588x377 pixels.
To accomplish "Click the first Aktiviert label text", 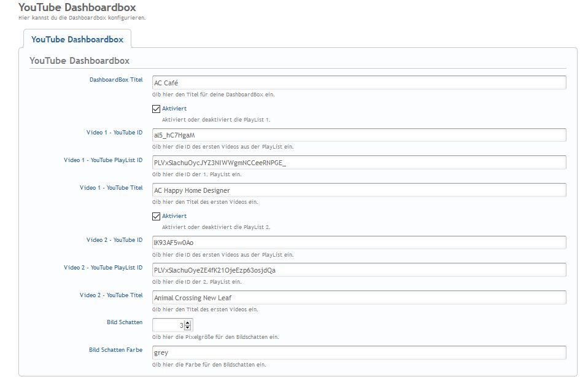I will click(174, 109).
